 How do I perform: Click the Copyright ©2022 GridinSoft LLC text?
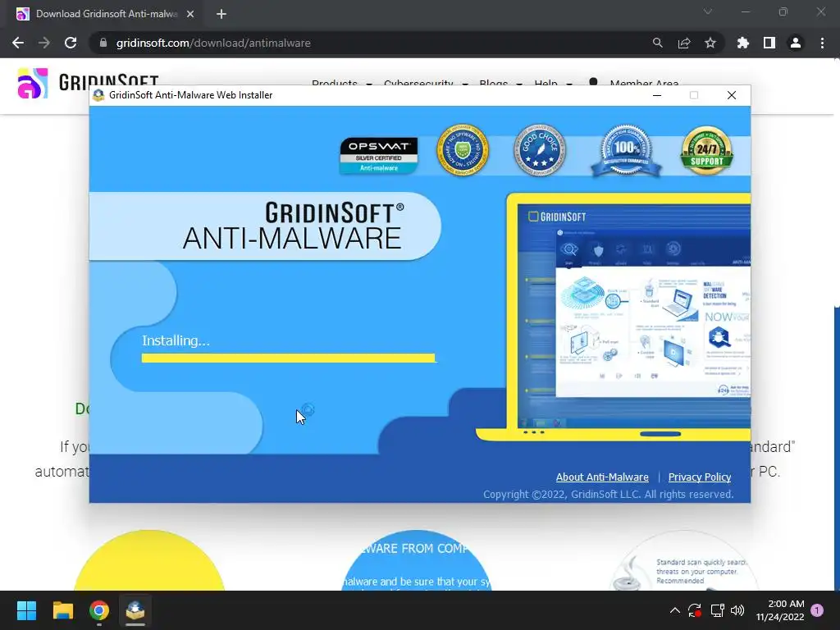point(609,495)
